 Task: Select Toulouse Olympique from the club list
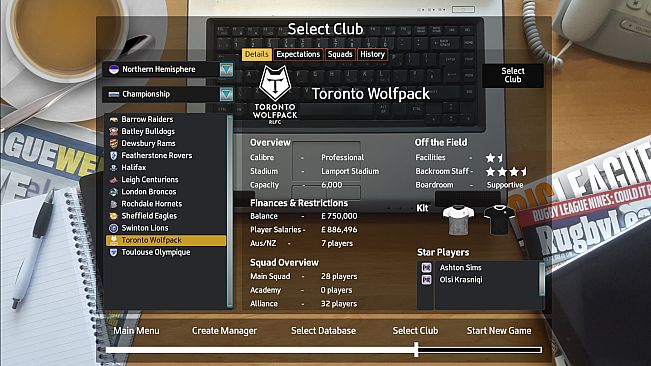166,252
